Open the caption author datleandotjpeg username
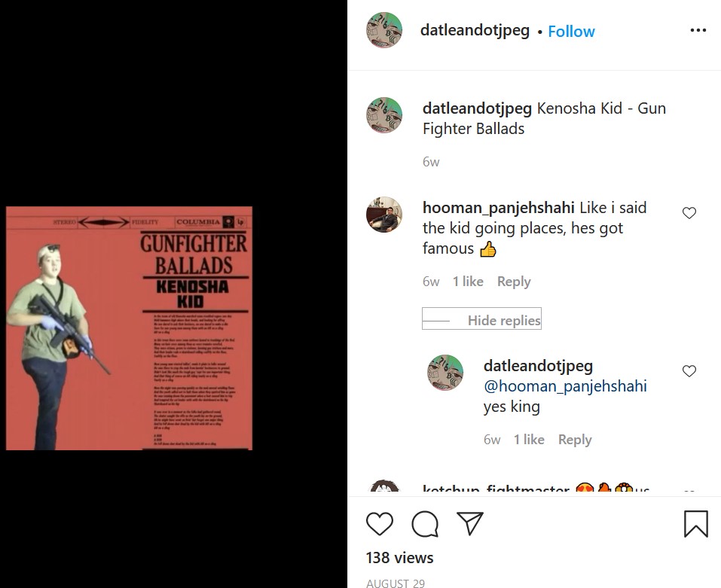The image size is (721, 588). click(x=477, y=108)
